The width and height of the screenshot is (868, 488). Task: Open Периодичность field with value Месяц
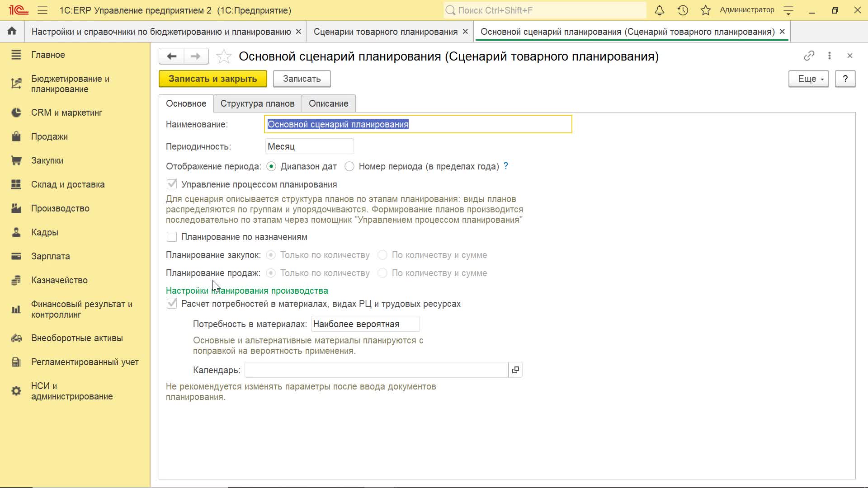tap(309, 146)
